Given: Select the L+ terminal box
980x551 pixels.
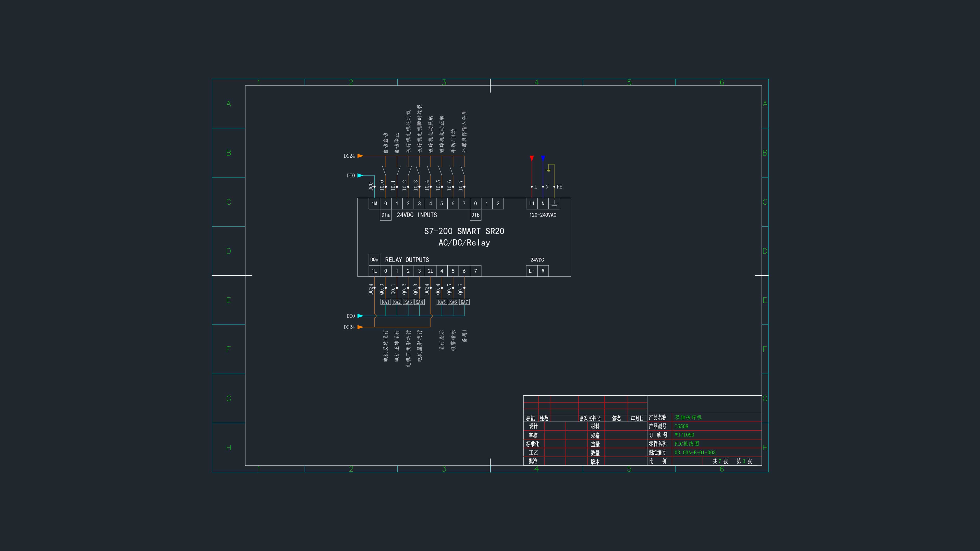Looking at the screenshot, I should coord(532,271).
